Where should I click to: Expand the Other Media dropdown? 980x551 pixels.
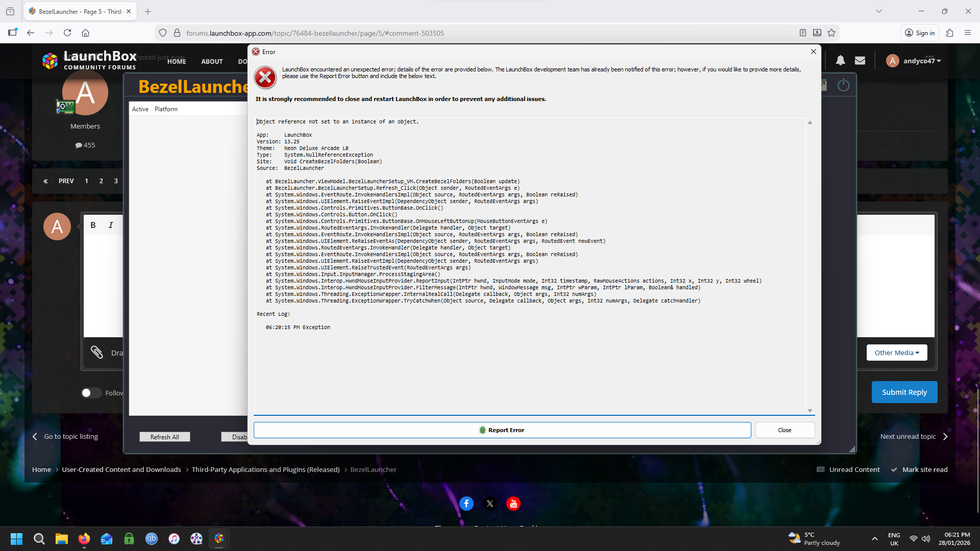896,353
